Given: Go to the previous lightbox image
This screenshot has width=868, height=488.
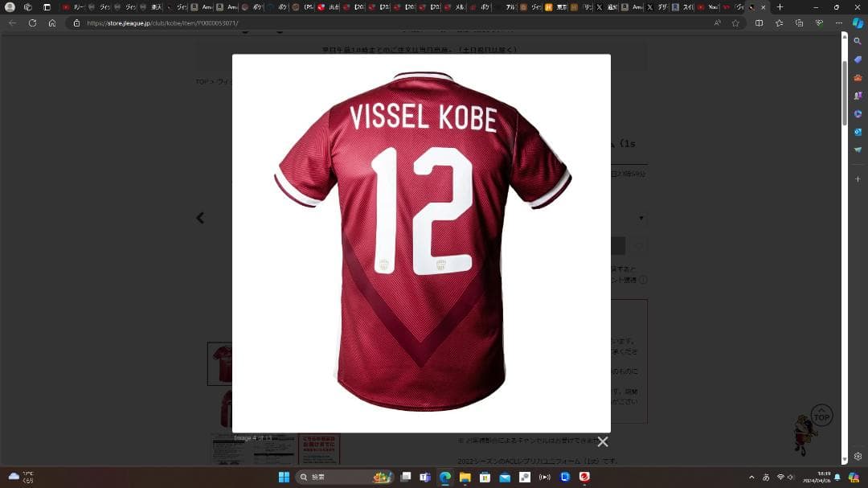Looking at the screenshot, I should click(x=200, y=217).
